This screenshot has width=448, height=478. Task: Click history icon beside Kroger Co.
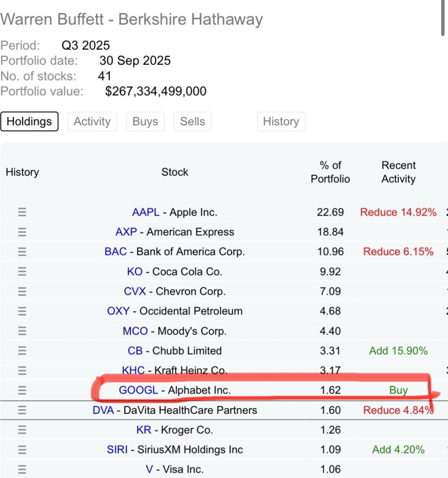click(x=22, y=430)
